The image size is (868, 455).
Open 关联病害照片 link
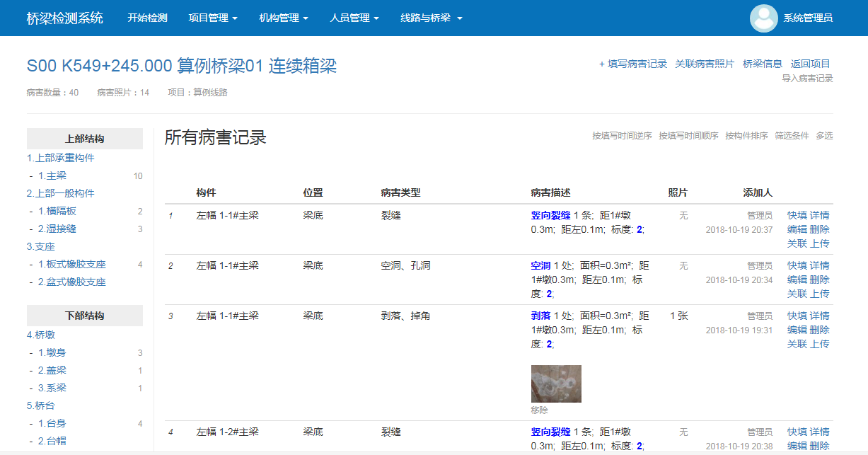coord(705,64)
